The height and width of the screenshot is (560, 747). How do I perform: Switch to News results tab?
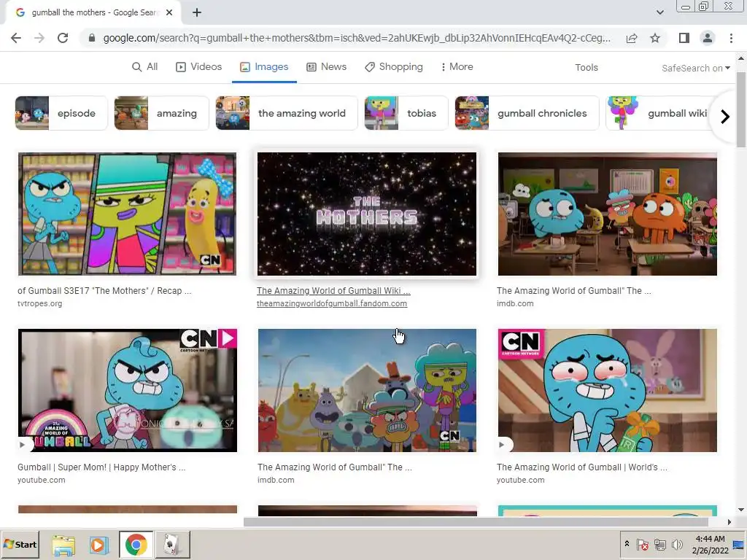[326, 67]
